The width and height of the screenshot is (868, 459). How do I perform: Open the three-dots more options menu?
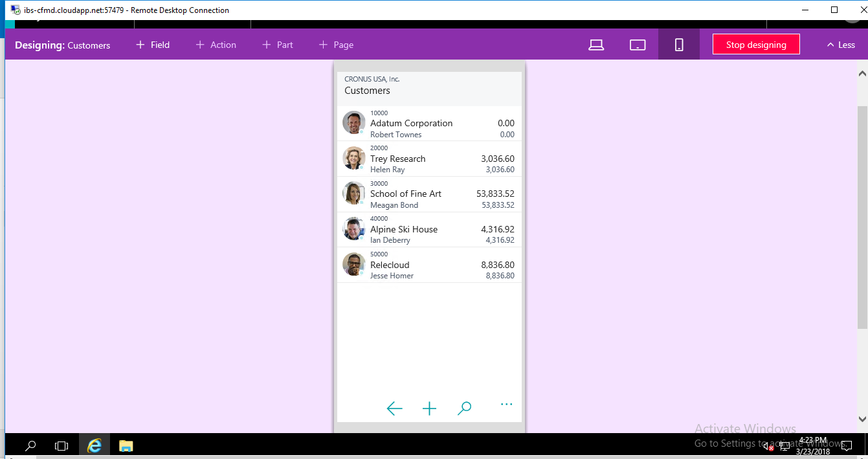pos(506,405)
